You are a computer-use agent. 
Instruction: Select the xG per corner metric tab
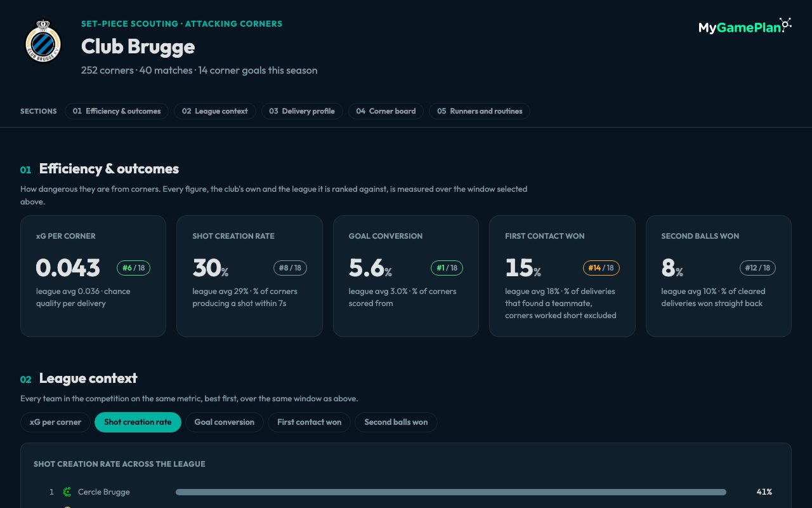point(55,422)
